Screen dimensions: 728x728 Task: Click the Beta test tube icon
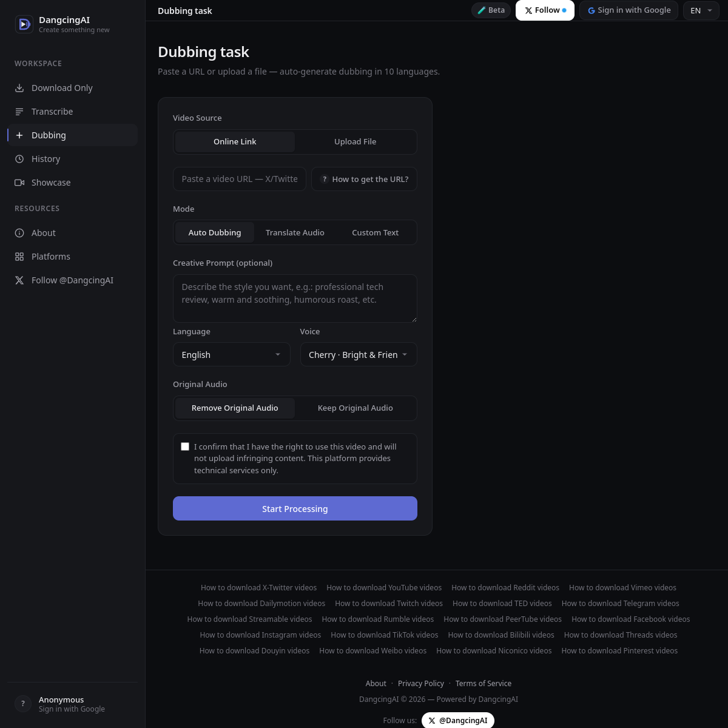click(482, 10)
